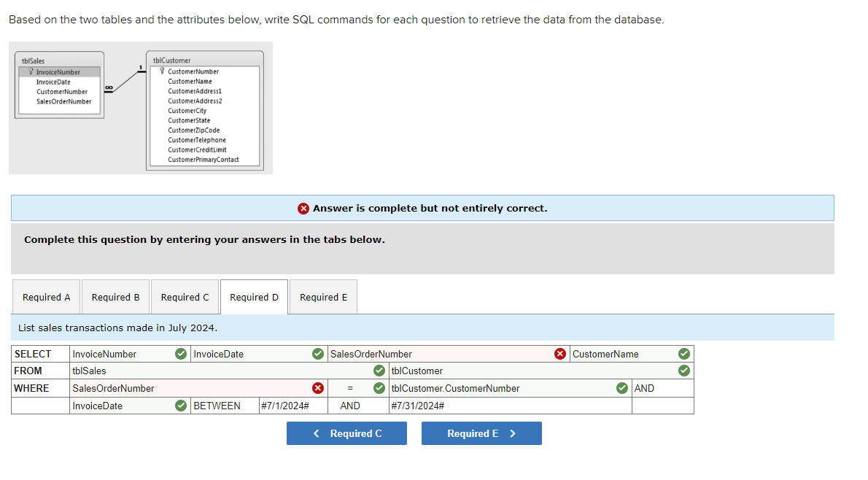The image size is (868, 480).
Task: Click the green check beside tblCustomer in FROM row
Action: pyautogui.click(x=684, y=371)
